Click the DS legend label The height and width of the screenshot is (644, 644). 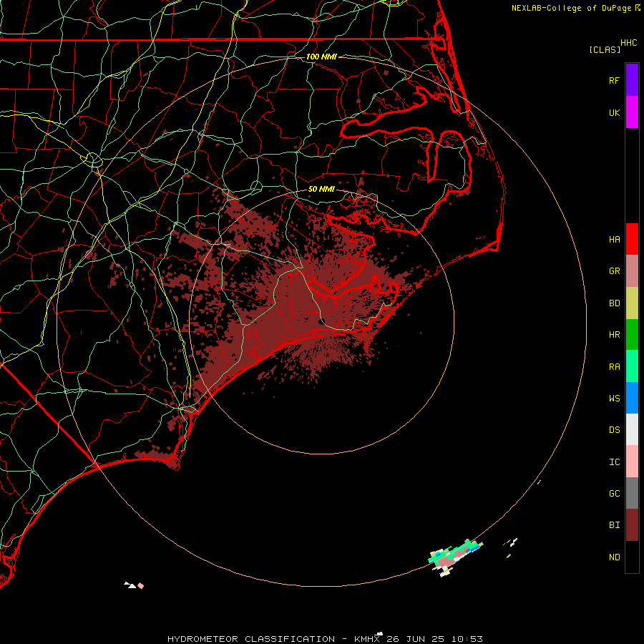614,430
